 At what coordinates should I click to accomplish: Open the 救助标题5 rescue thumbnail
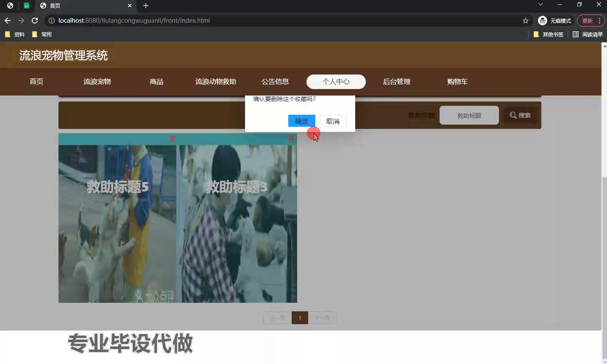pyautogui.click(x=118, y=223)
